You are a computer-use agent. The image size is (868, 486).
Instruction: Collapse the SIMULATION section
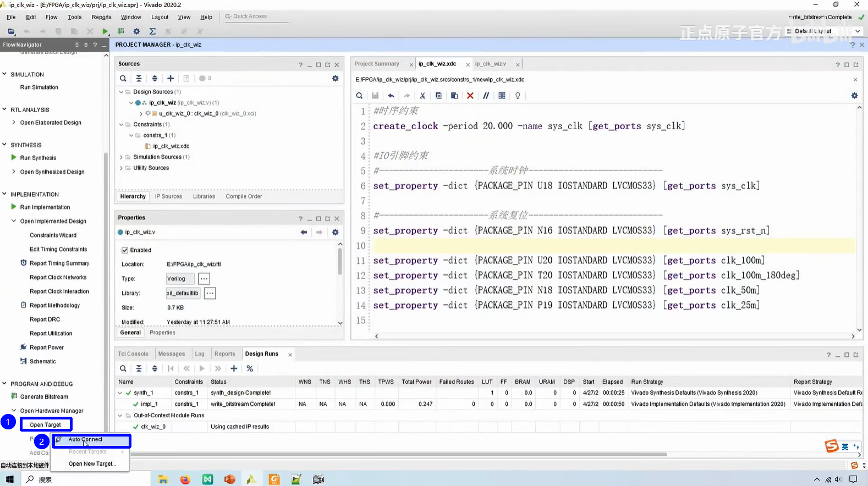(4, 74)
